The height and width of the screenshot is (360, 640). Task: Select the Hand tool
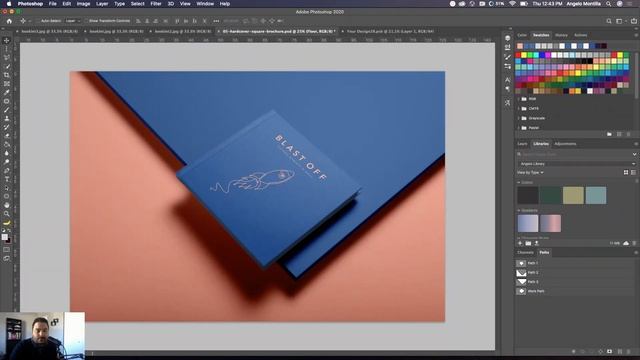click(7, 205)
